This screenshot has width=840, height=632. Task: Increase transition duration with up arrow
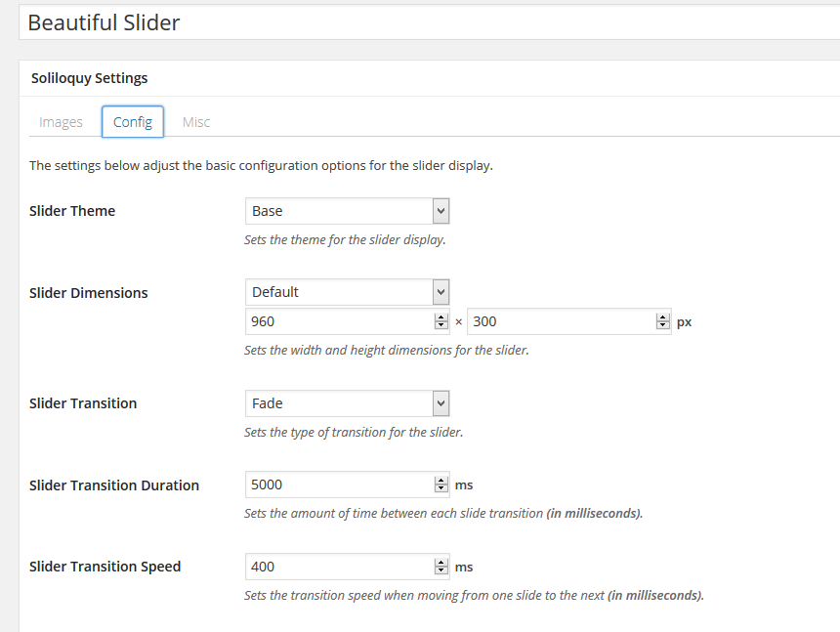(x=441, y=481)
